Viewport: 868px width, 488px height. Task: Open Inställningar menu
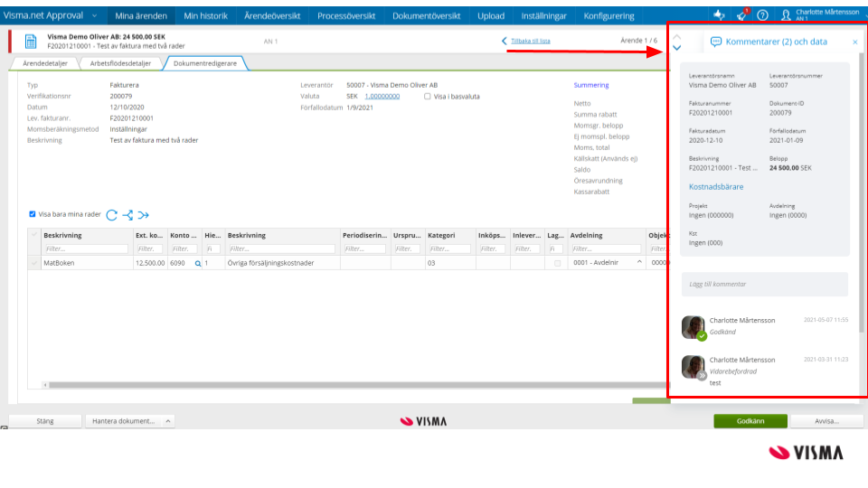pos(543,16)
